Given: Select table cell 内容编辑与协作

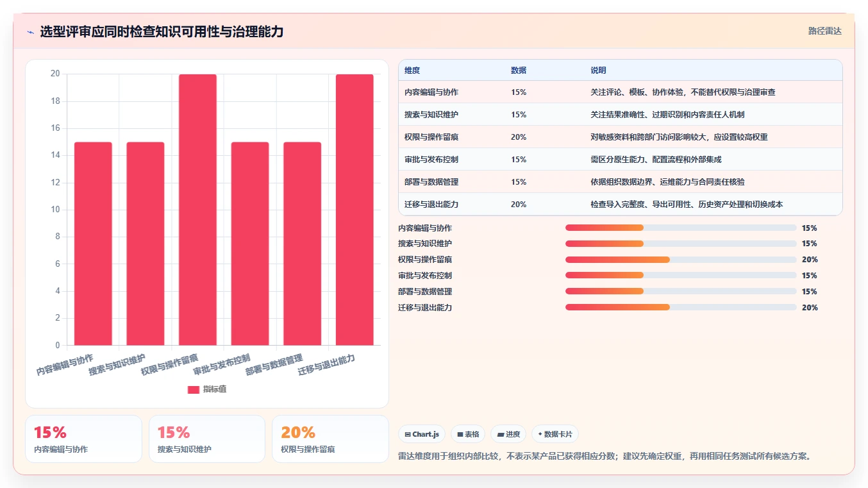Looking at the screenshot, I should 431,92.
